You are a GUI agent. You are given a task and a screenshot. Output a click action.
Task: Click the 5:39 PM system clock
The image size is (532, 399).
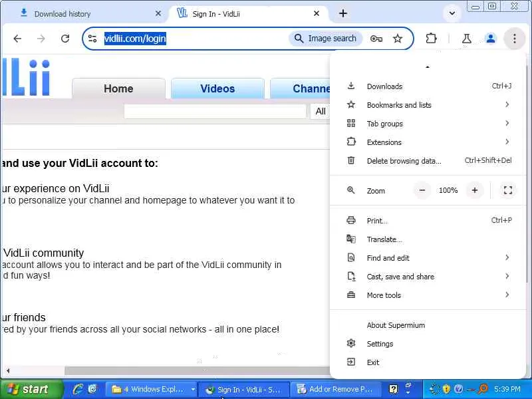[x=507, y=389]
